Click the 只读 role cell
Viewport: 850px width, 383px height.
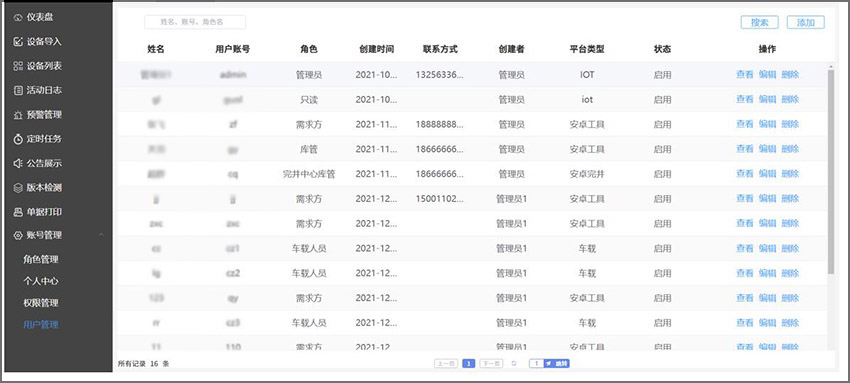(308, 100)
